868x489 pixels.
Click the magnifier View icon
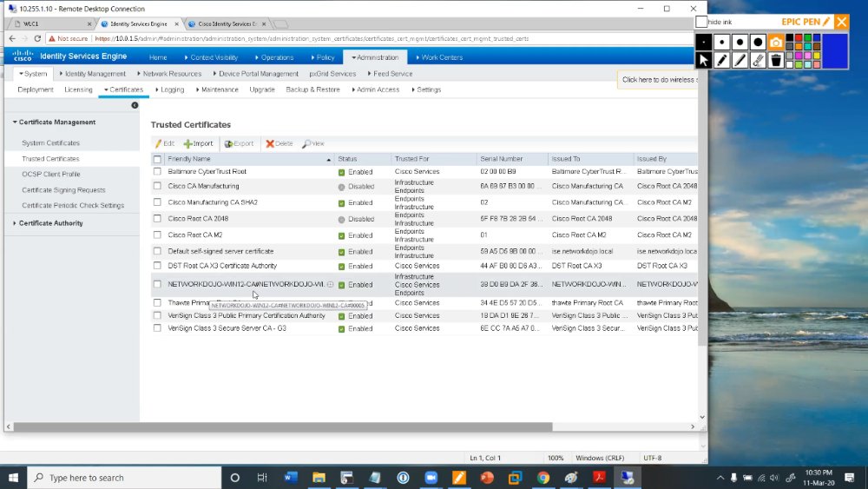point(306,143)
